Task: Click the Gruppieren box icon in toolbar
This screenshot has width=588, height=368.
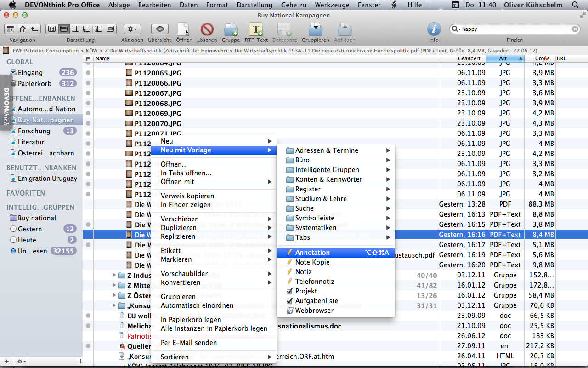Action: click(x=315, y=29)
